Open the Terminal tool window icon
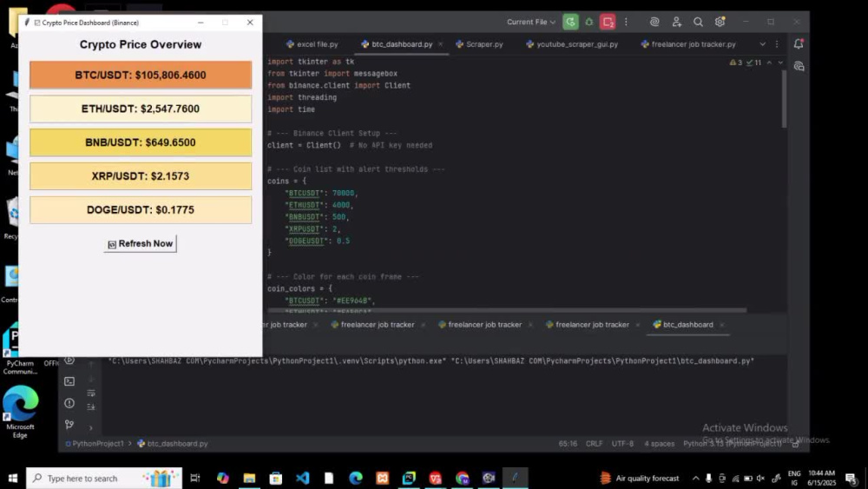This screenshot has width=868, height=489. pos(69,381)
